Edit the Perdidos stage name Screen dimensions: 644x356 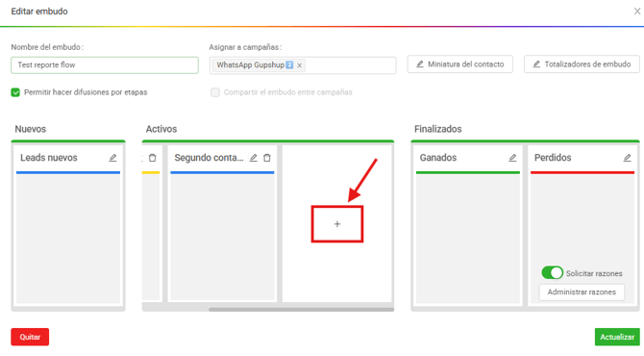pyautogui.click(x=627, y=158)
